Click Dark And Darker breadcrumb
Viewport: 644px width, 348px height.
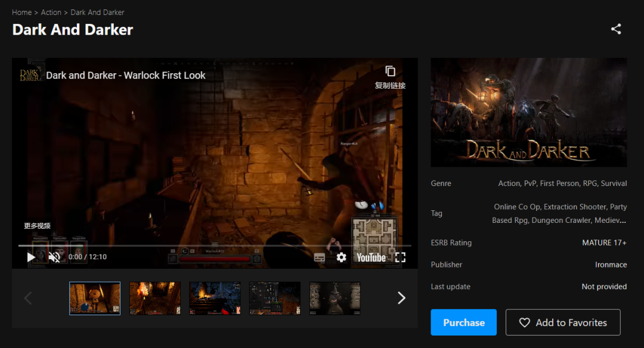click(97, 13)
